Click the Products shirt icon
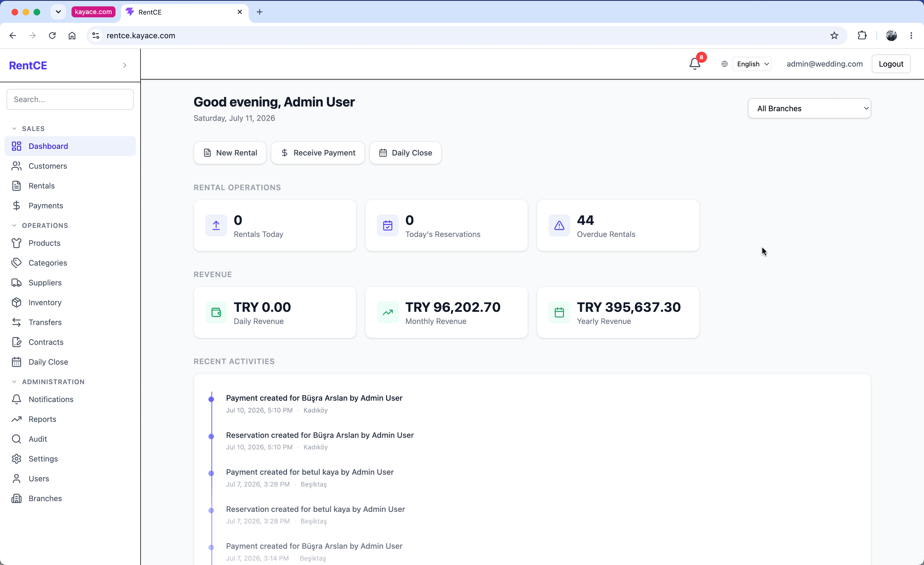This screenshot has height=565, width=924. pos(16,243)
